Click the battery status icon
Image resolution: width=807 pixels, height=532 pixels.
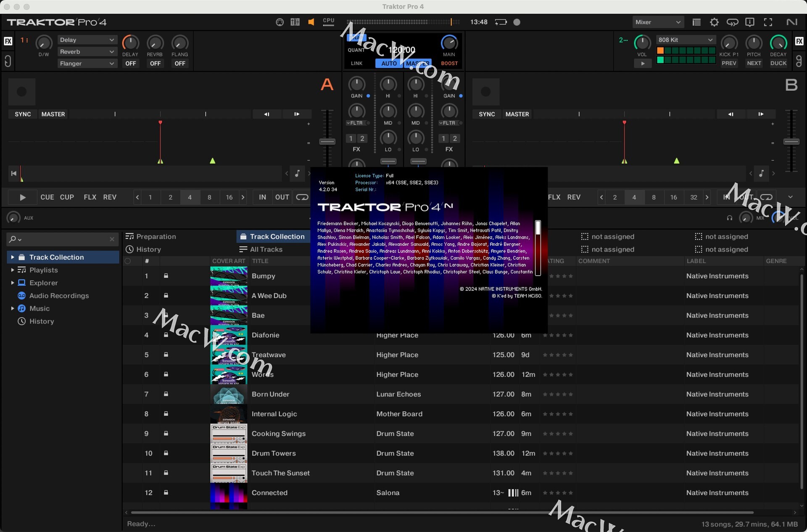point(501,22)
